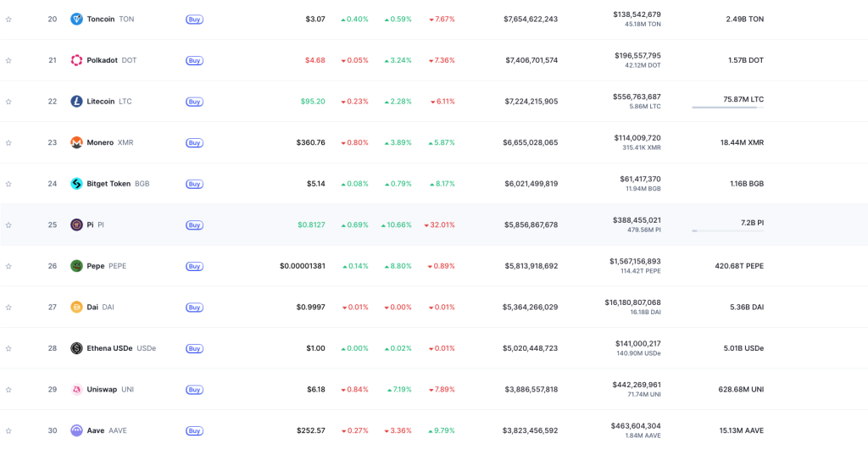Click Toncoin market cap $7,654,622,243

click(531, 19)
